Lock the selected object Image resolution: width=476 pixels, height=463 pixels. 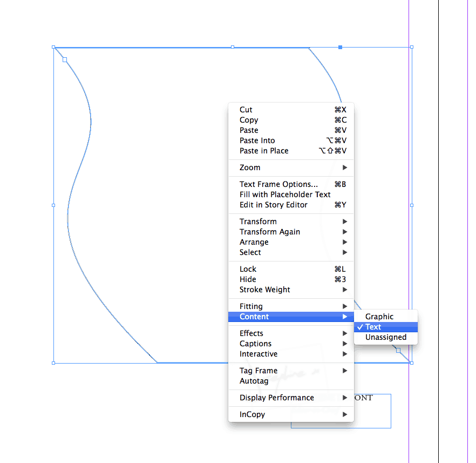tap(248, 269)
